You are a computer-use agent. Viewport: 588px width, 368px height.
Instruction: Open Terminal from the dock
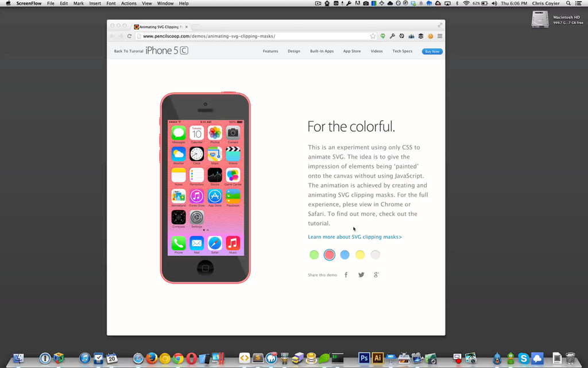[338, 358]
